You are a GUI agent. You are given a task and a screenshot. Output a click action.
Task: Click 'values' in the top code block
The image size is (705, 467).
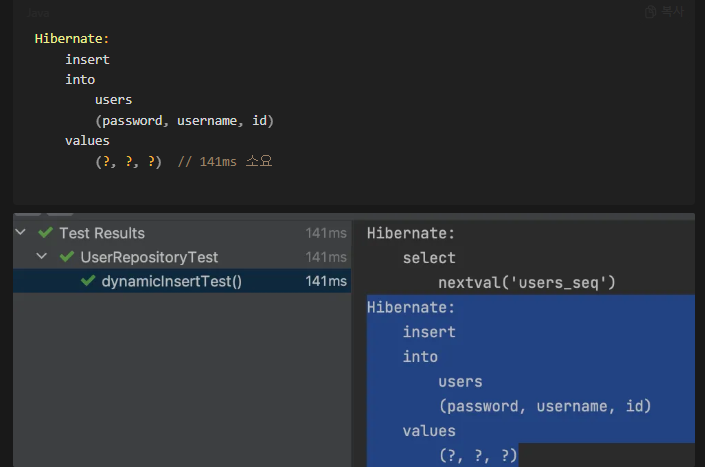click(87, 141)
